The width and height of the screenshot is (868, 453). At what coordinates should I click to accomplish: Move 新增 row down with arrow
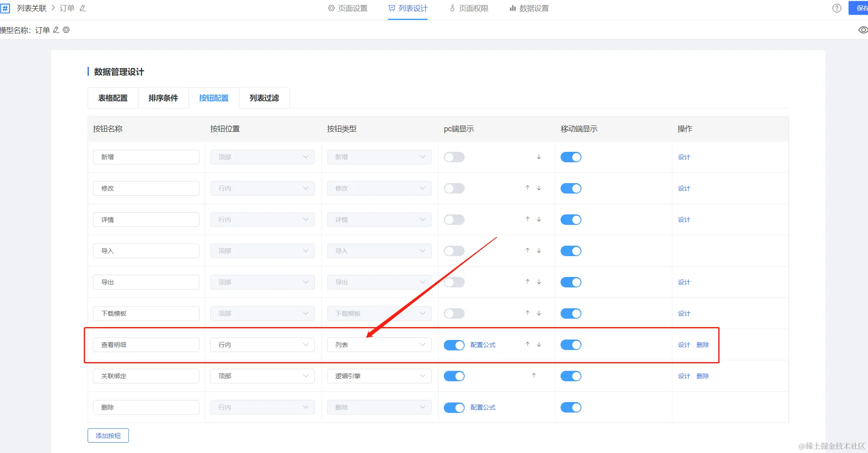click(539, 157)
